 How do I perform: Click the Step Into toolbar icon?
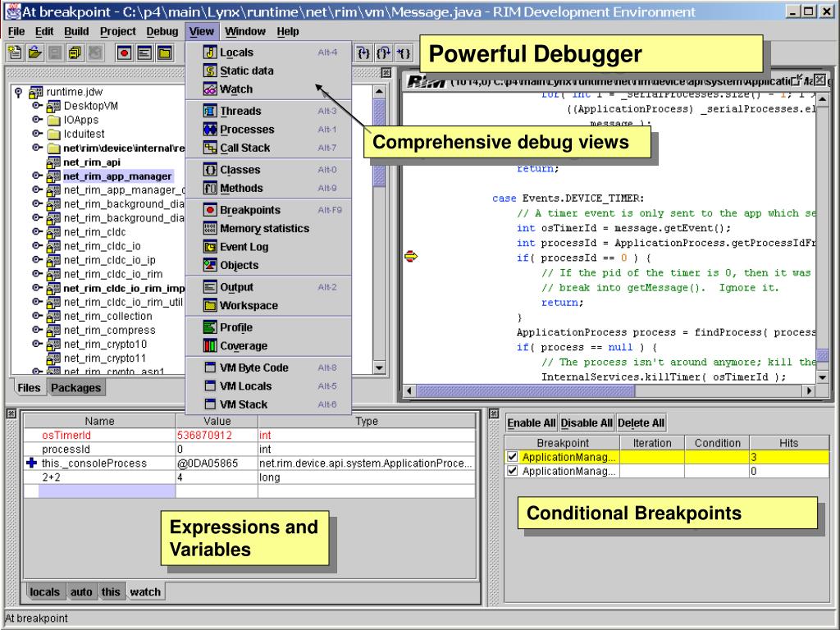click(363, 52)
